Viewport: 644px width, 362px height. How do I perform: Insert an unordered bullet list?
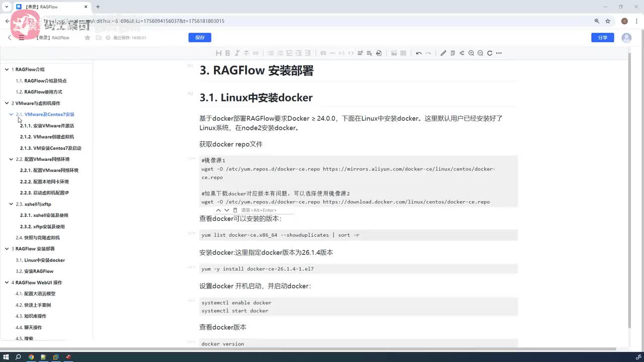pos(271,53)
